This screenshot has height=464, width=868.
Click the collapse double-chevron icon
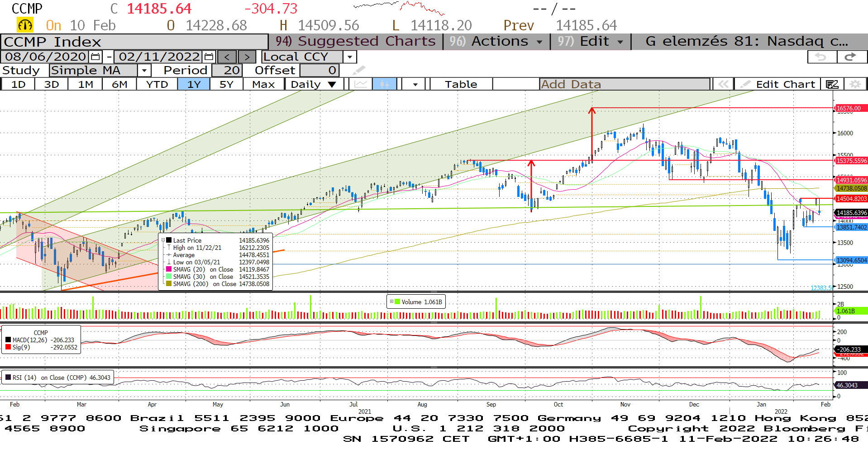[723, 84]
